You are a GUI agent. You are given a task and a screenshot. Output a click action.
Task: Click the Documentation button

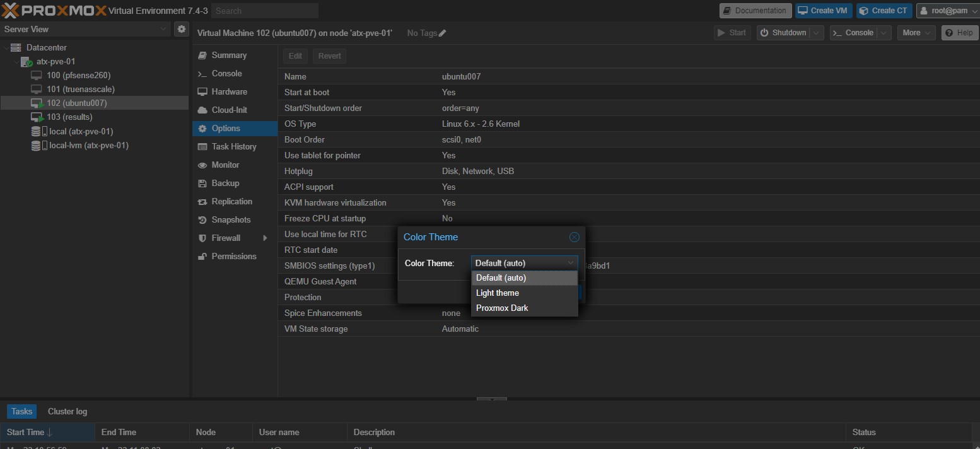pyautogui.click(x=755, y=11)
